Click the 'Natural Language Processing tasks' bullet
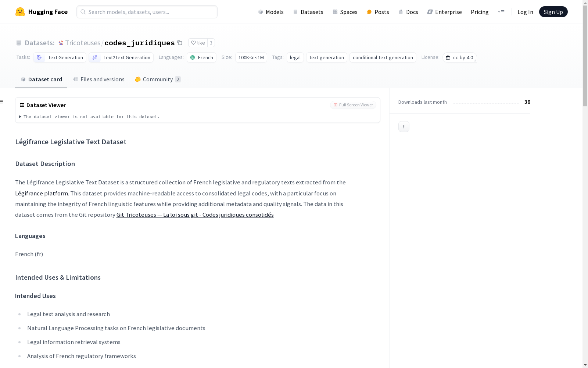This screenshot has height=368, width=588. (x=116, y=328)
